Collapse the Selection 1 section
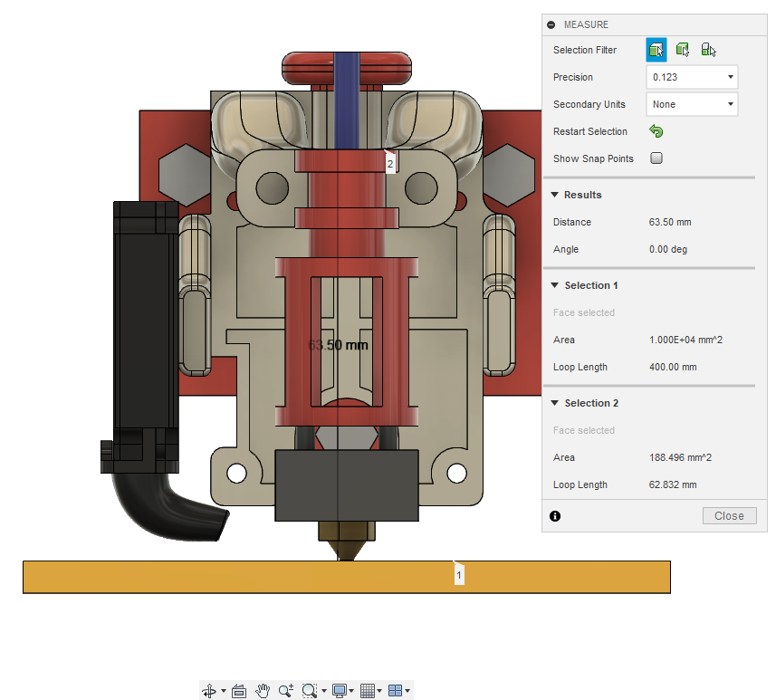The image size is (776, 700). pyautogui.click(x=555, y=285)
